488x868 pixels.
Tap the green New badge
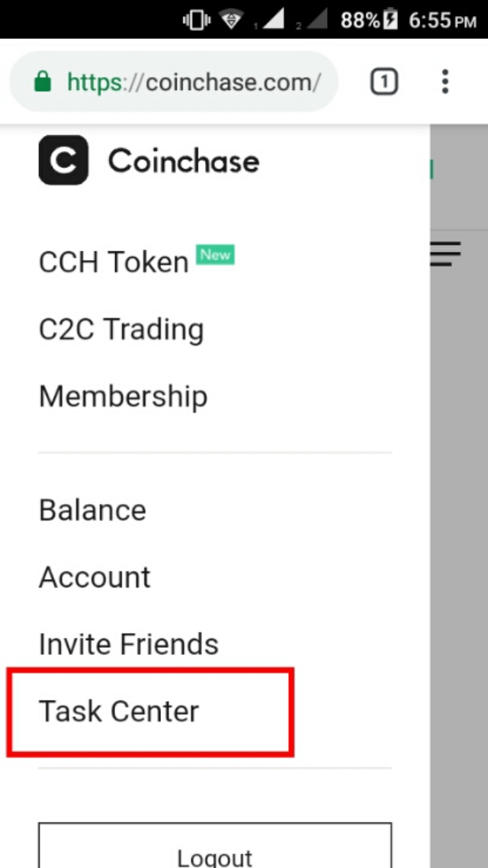click(x=216, y=255)
